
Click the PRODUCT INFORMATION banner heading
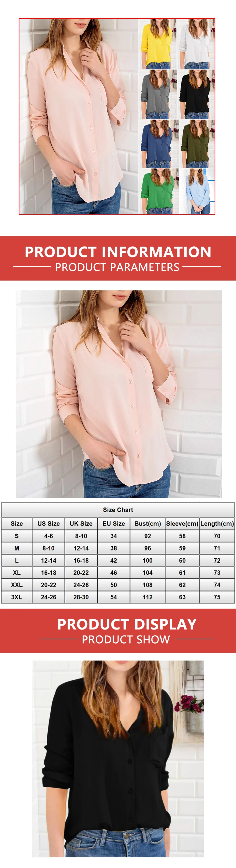click(118, 252)
